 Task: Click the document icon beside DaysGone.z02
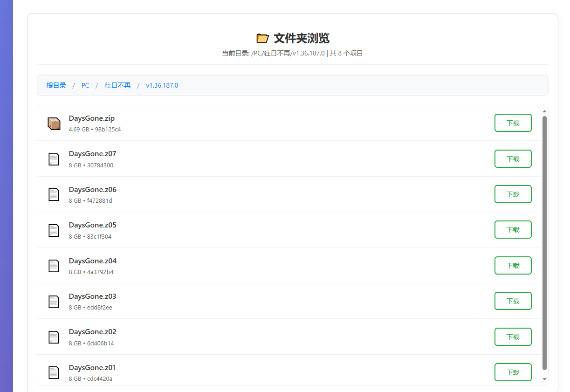54,337
